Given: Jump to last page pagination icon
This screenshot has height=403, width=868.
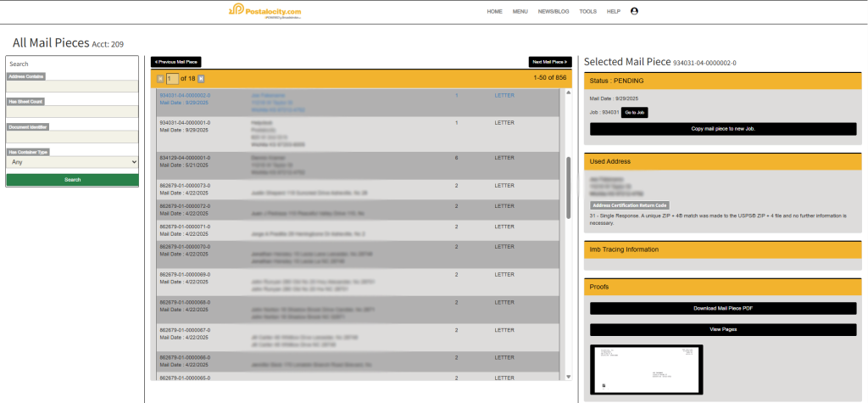Looking at the screenshot, I should point(201,78).
